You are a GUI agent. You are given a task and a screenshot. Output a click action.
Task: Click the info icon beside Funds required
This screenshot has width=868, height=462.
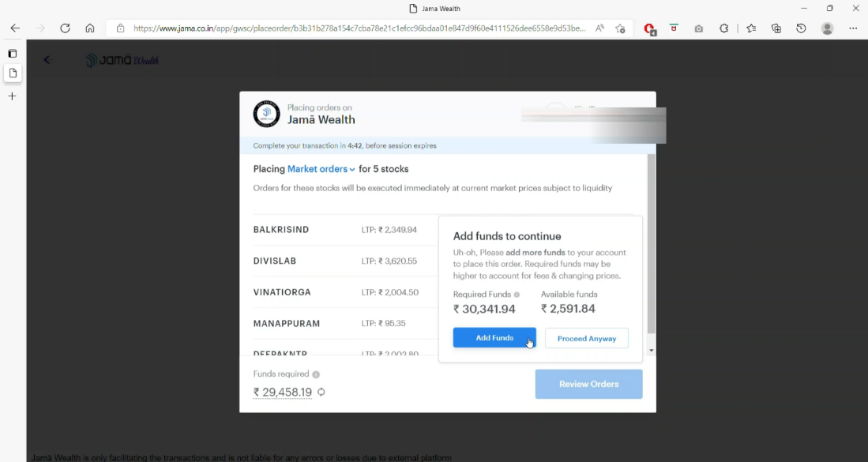point(316,374)
